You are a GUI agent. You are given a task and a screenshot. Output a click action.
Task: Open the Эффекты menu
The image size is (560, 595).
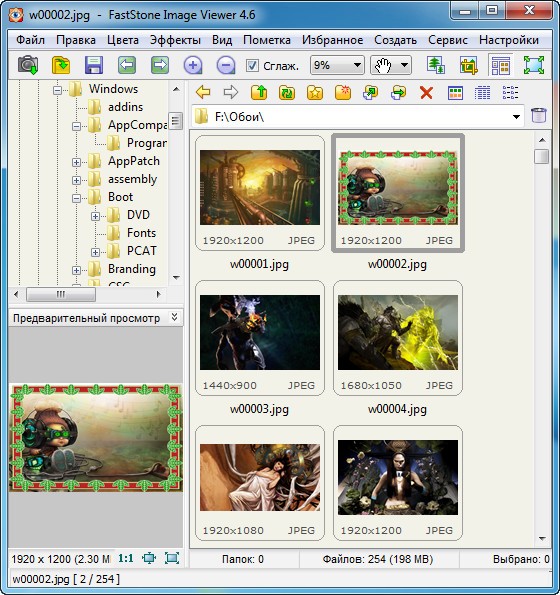click(175, 40)
